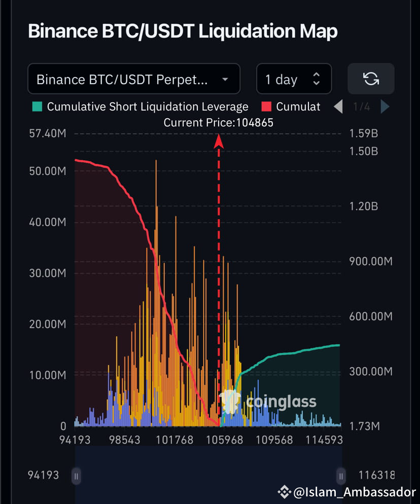Viewport: 420px width, 504px height.
Task: Select the navigate-left arrow on legend pagination
Action: pos(338,106)
